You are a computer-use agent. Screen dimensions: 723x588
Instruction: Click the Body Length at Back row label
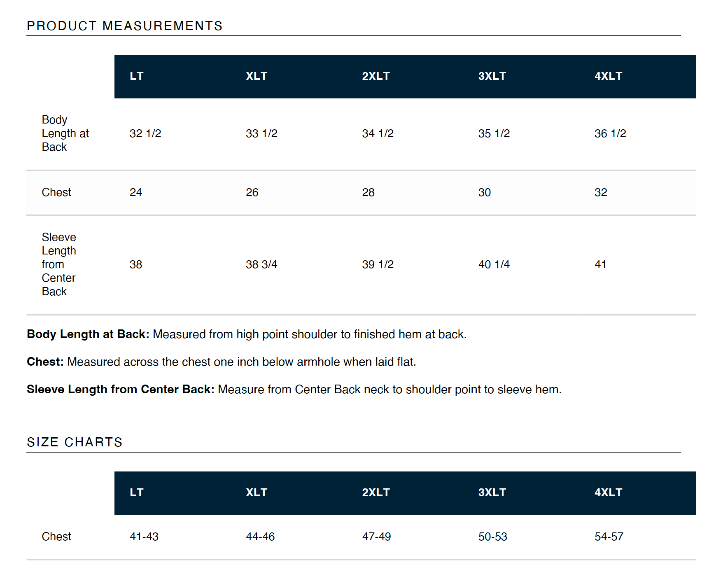point(65,133)
